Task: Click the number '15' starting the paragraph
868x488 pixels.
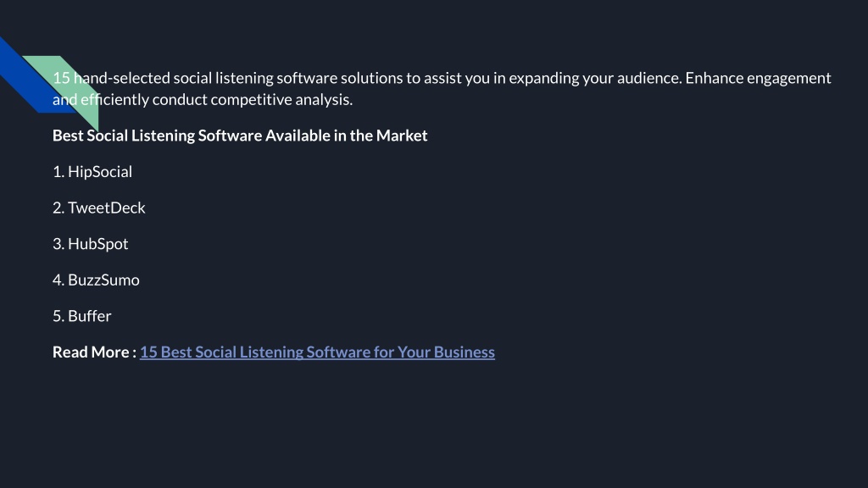Action: pyautogui.click(x=61, y=78)
